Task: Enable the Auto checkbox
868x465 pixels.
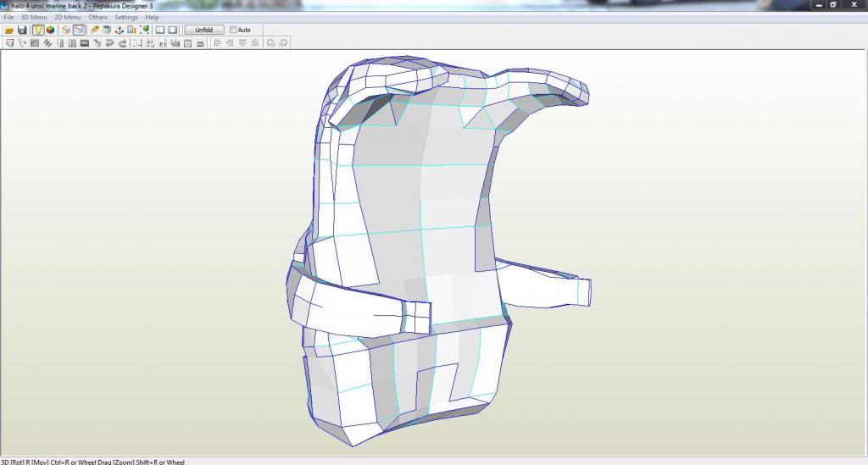Action: click(x=233, y=30)
